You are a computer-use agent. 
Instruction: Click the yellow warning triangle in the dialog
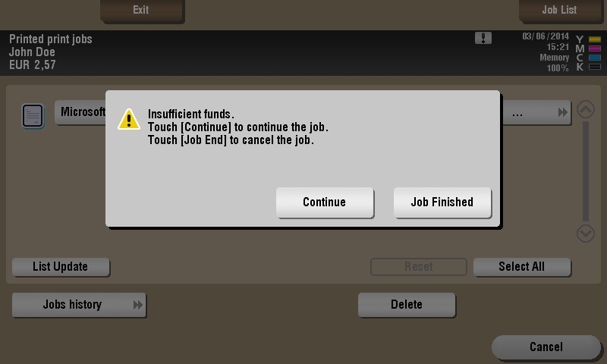(129, 119)
